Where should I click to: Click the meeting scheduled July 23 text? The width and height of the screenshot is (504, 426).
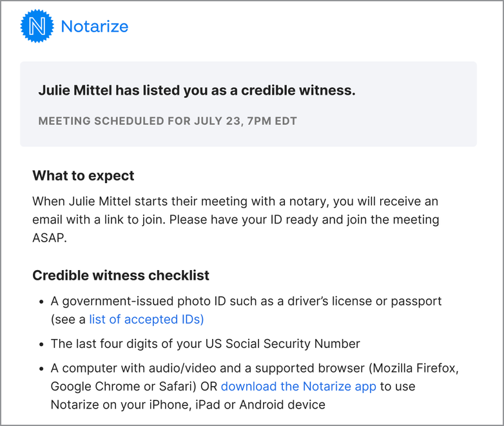pos(168,121)
